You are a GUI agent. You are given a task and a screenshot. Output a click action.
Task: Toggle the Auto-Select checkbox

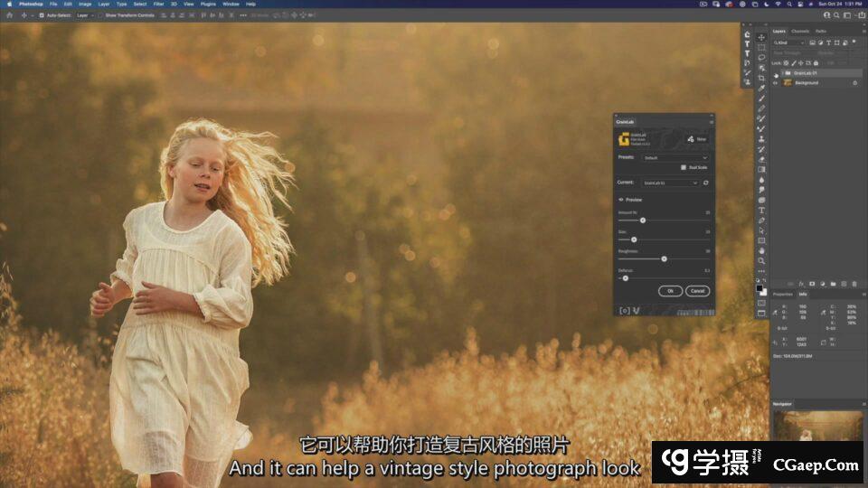point(40,15)
